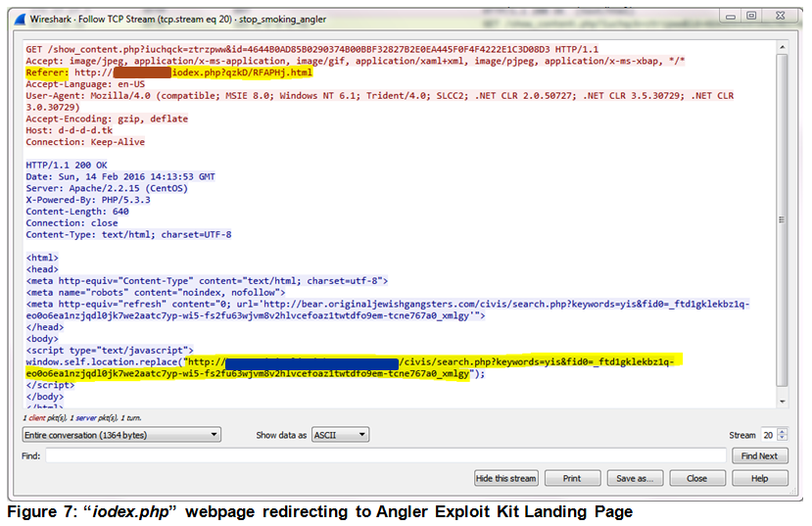Click the meta http-equiv="Content-Type" line

(x=207, y=281)
